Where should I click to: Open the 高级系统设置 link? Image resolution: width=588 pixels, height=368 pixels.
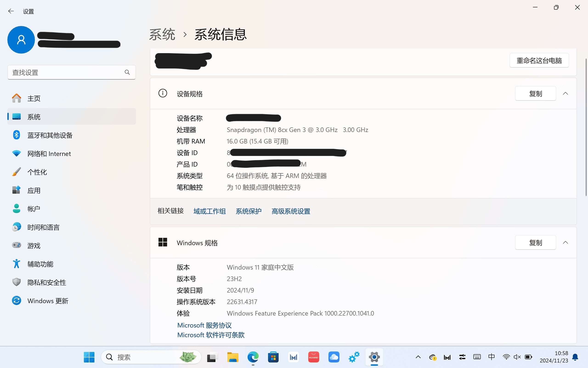point(291,211)
